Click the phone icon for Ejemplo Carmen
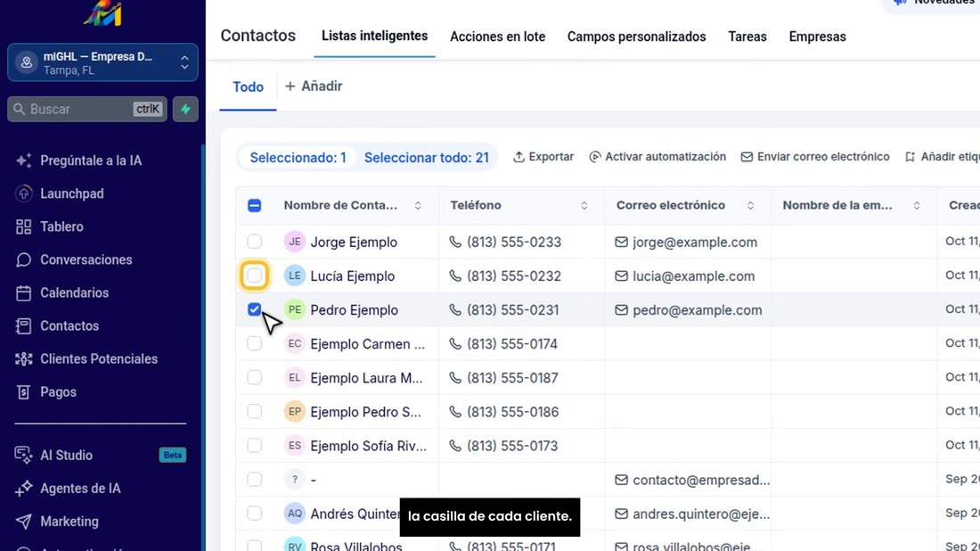Image resolution: width=980 pixels, height=551 pixels. pos(455,344)
